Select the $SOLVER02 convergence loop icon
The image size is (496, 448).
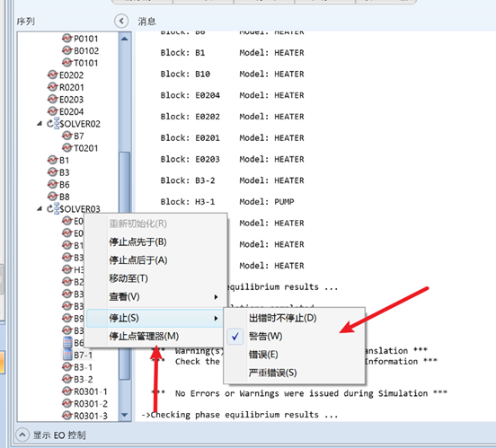point(53,123)
